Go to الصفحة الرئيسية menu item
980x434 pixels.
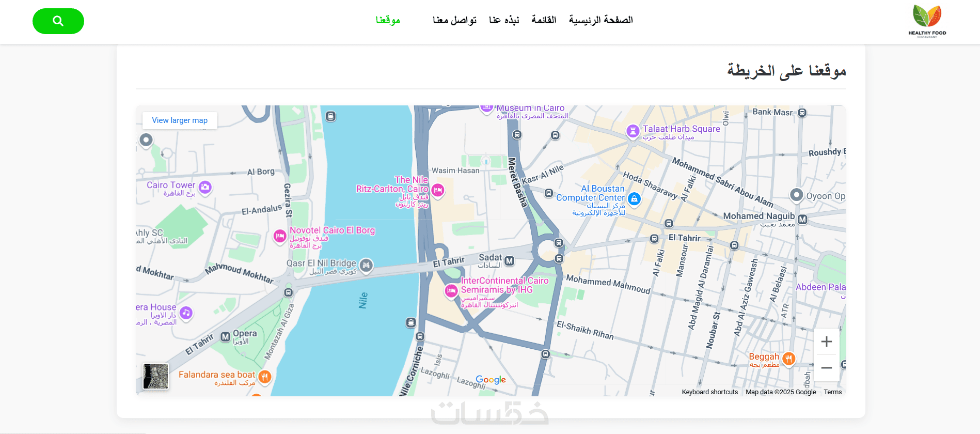point(600,20)
